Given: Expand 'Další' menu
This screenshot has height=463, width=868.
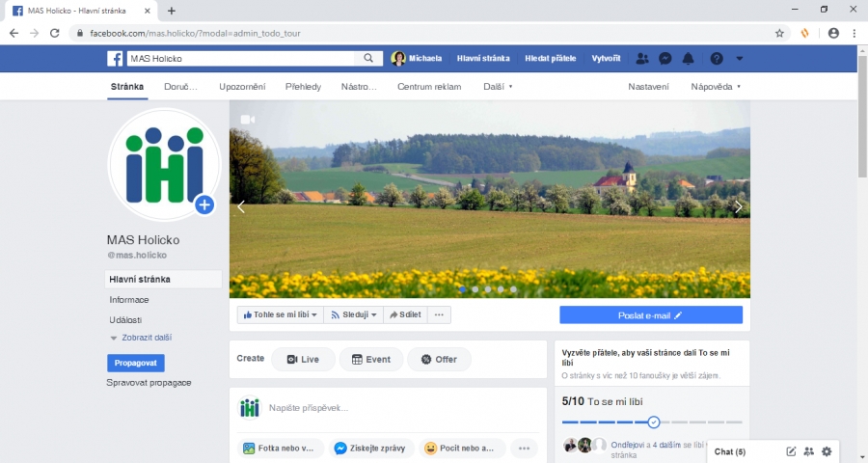Looking at the screenshot, I should point(498,87).
